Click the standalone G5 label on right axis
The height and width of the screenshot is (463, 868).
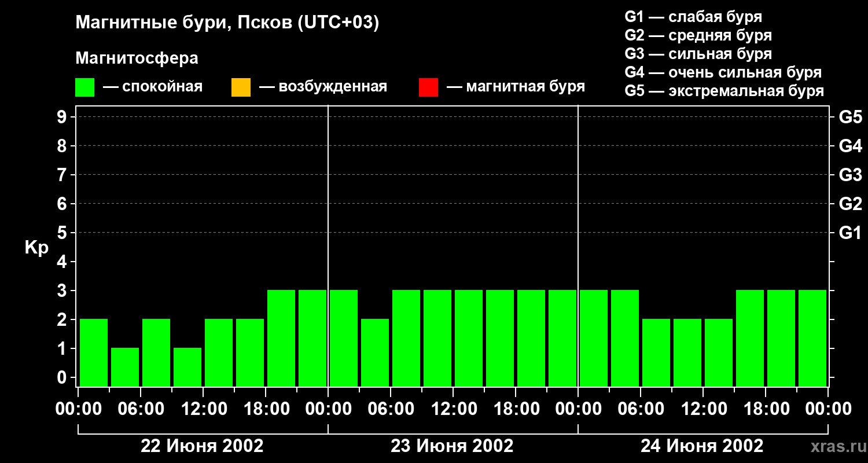[x=851, y=117]
